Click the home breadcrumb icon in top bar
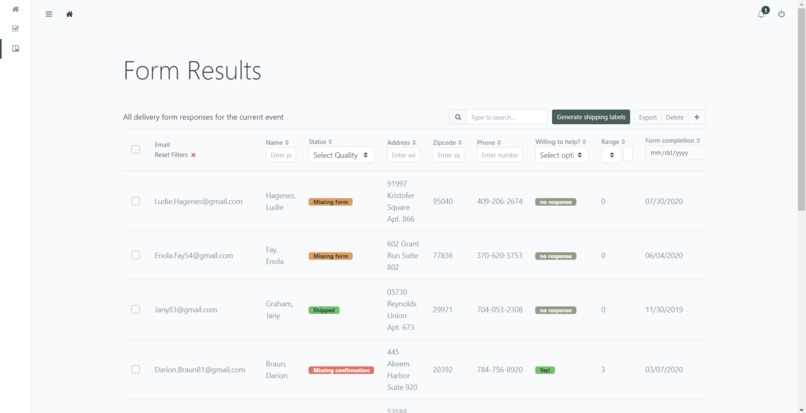This screenshot has width=806, height=413. coord(69,14)
